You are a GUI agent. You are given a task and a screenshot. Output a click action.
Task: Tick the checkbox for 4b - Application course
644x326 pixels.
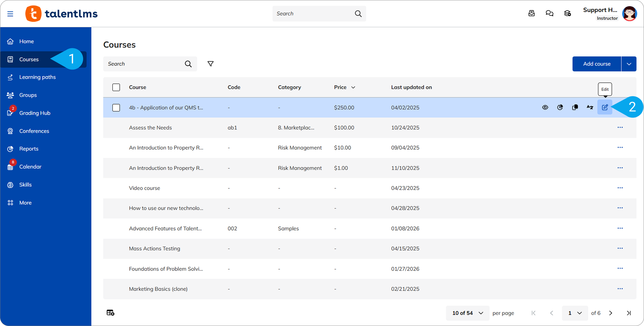(x=116, y=108)
